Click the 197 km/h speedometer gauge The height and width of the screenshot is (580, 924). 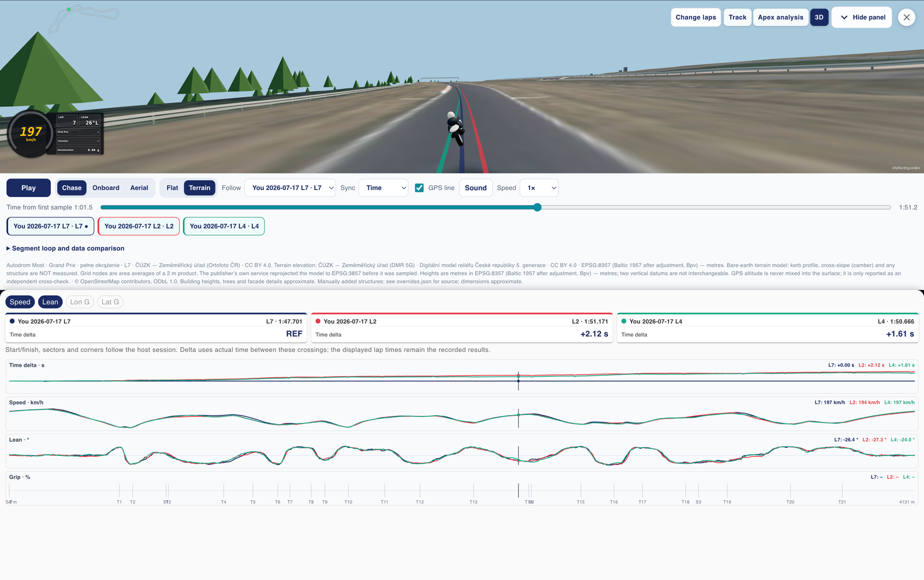click(x=31, y=134)
